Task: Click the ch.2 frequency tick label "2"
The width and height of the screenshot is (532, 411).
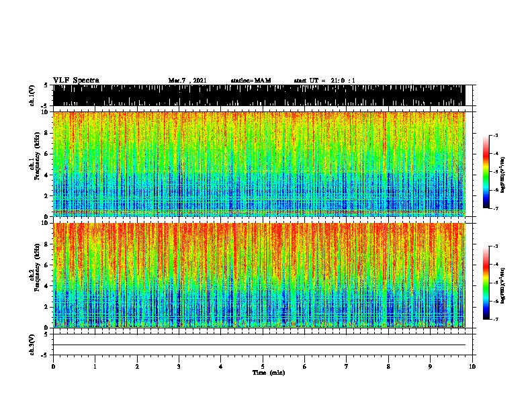Action: 47,307
